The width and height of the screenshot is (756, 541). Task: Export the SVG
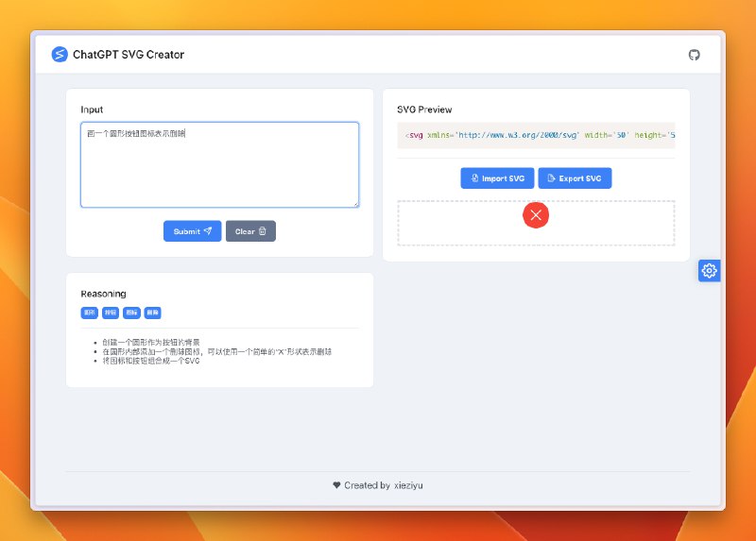(575, 178)
